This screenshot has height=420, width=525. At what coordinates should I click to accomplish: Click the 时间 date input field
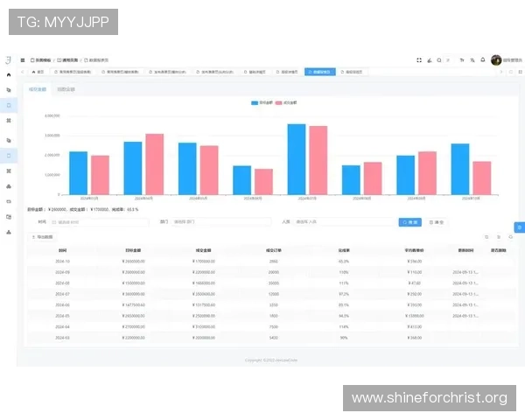click(x=87, y=222)
